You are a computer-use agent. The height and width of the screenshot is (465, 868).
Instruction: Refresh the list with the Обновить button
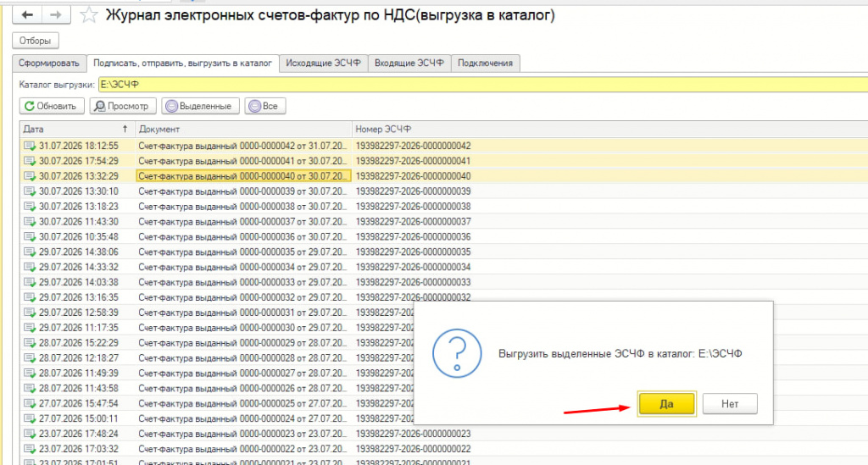[x=52, y=106]
